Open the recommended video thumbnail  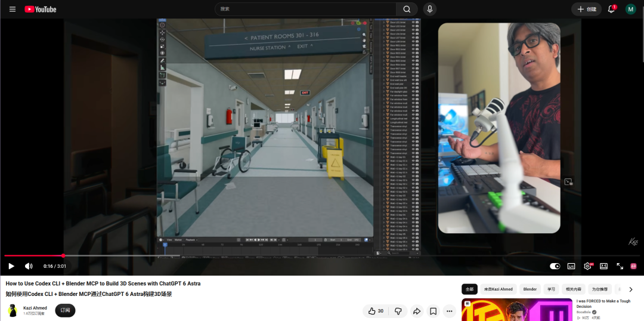(x=516, y=310)
